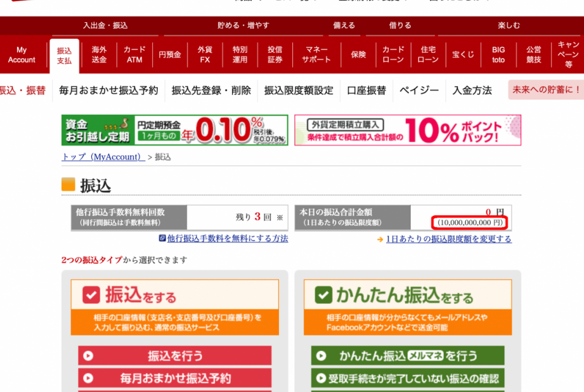Open 振込限度額設定 in the submenu
Image resolution: width=584 pixels, height=392 pixels.
[299, 90]
